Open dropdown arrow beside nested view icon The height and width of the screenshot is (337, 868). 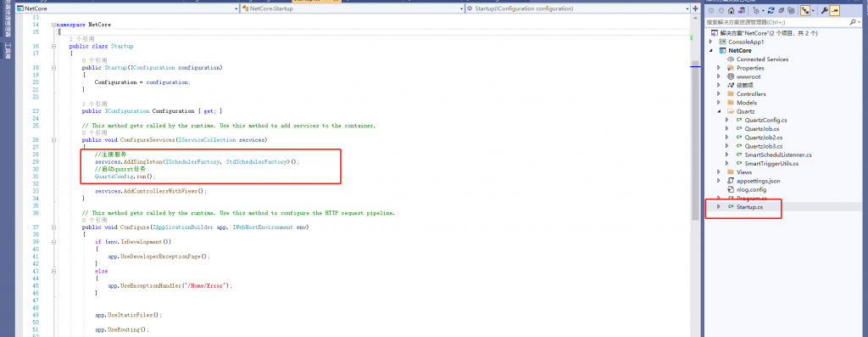click(813, 10)
